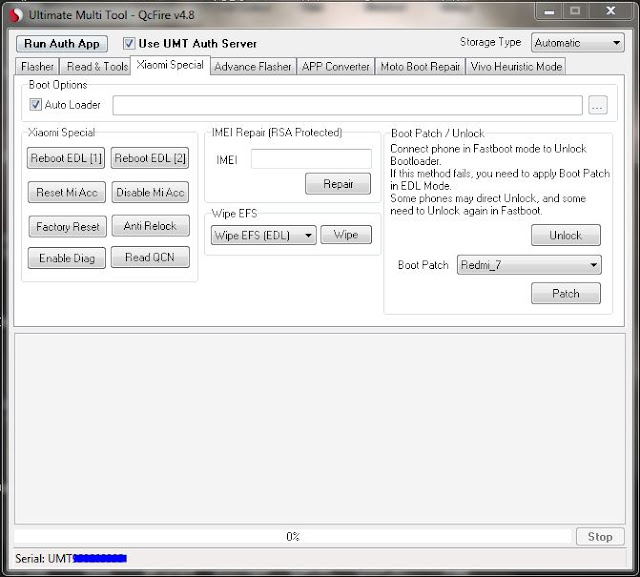
Task: Click Run Auth App button
Action: tap(62, 44)
